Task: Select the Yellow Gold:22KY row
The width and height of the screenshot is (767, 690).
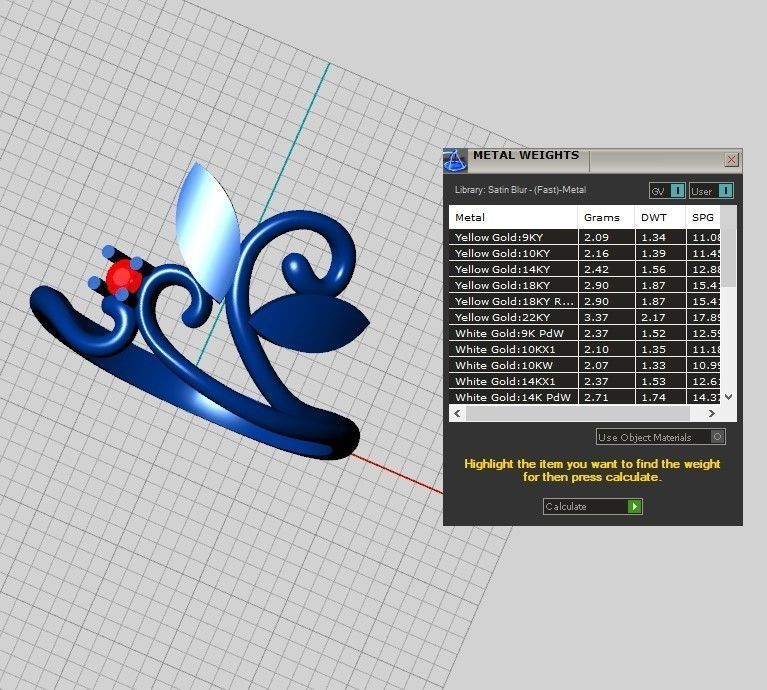Action: (585, 317)
